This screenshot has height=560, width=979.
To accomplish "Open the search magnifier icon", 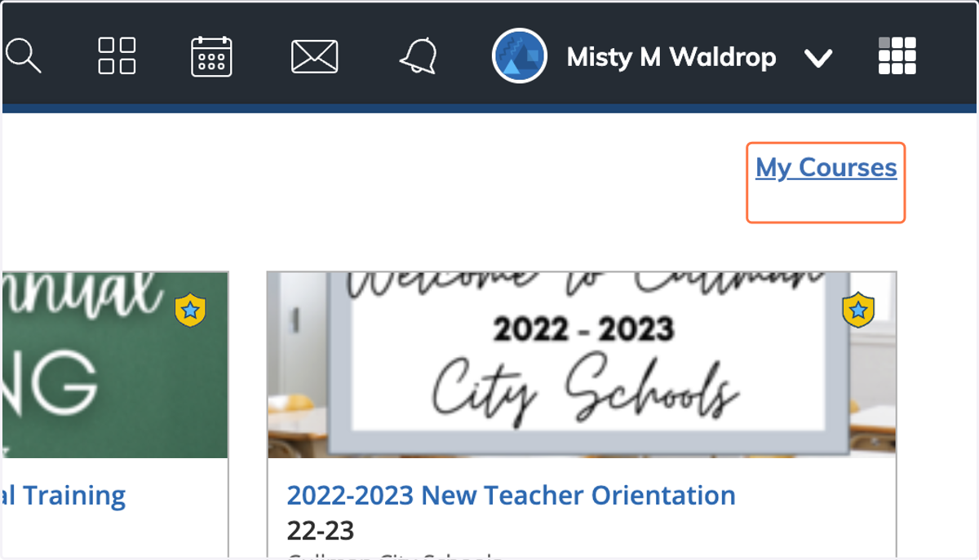I will [x=23, y=56].
